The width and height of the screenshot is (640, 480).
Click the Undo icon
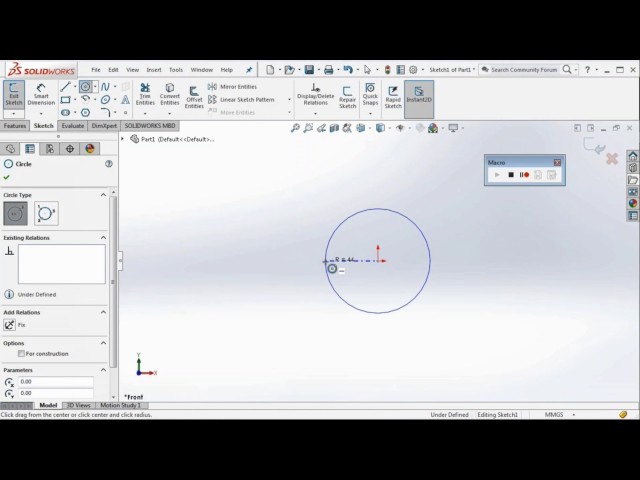348,70
